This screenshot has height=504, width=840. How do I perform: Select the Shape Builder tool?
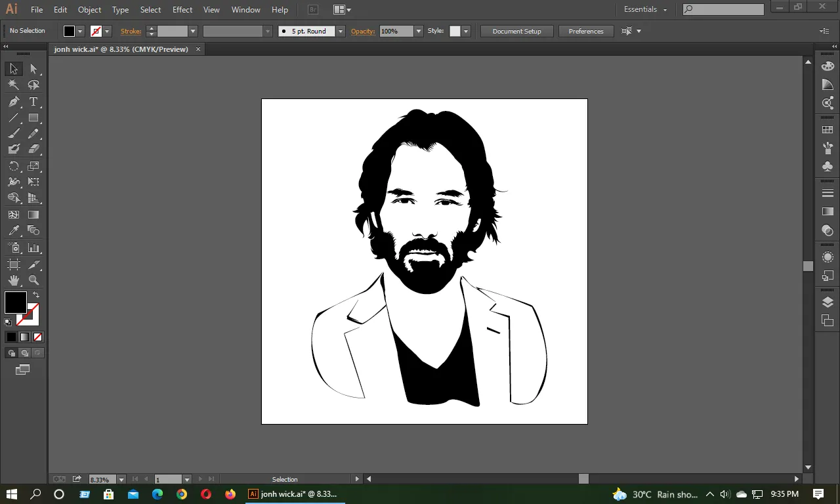click(14, 198)
